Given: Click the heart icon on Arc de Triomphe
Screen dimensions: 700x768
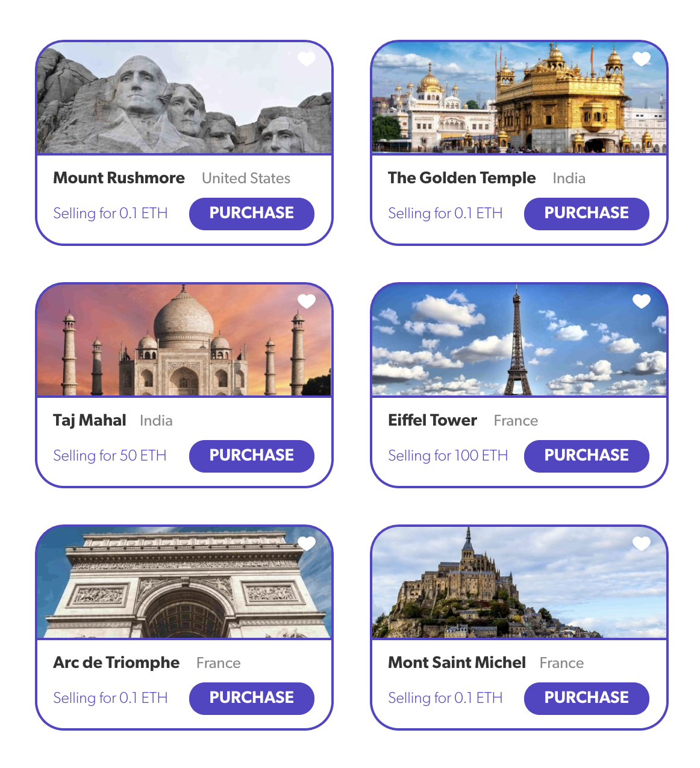Looking at the screenshot, I should click(307, 543).
